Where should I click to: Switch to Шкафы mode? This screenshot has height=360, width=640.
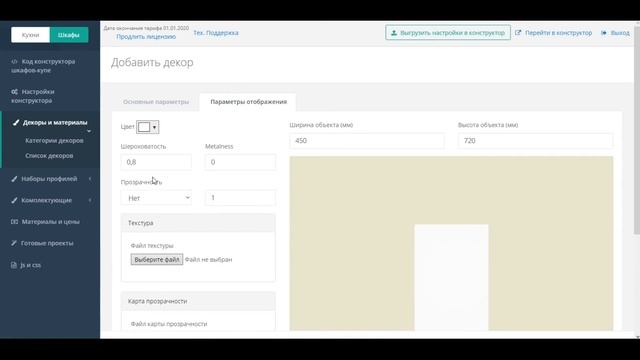click(x=69, y=35)
